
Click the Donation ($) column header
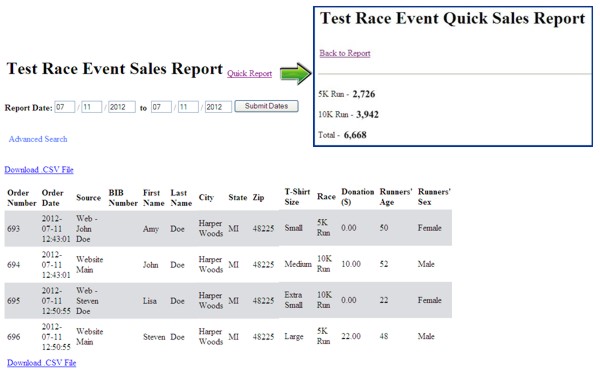357,197
